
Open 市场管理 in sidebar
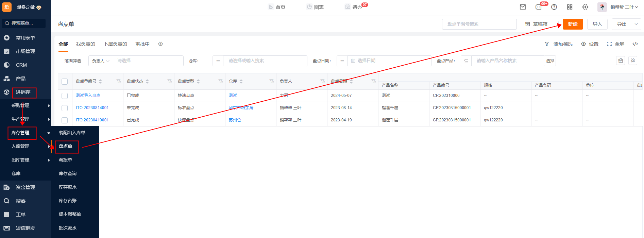coord(26,51)
